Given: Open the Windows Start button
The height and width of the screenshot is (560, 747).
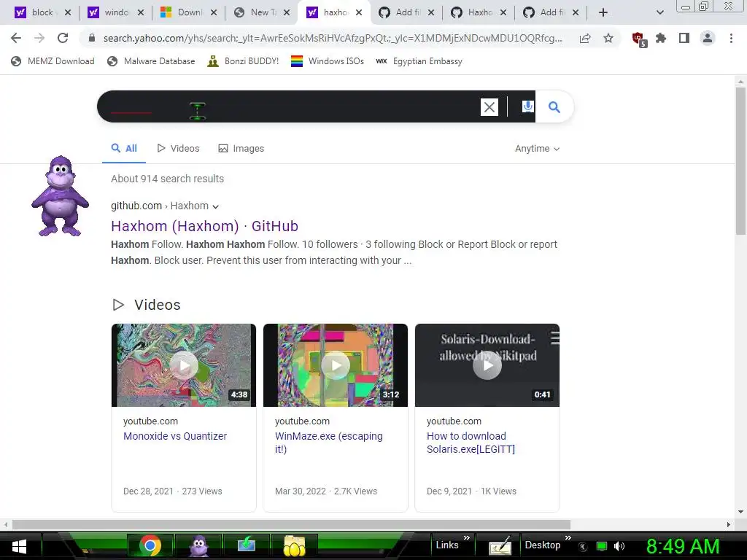Looking at the screenshot, I should (x=19, y=546).
